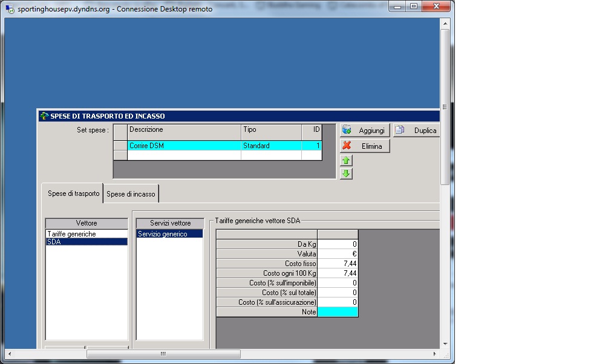Minimize the Remote Desktop window
Viewport: 614px width, 364px height.
click(x=397, y=6)
